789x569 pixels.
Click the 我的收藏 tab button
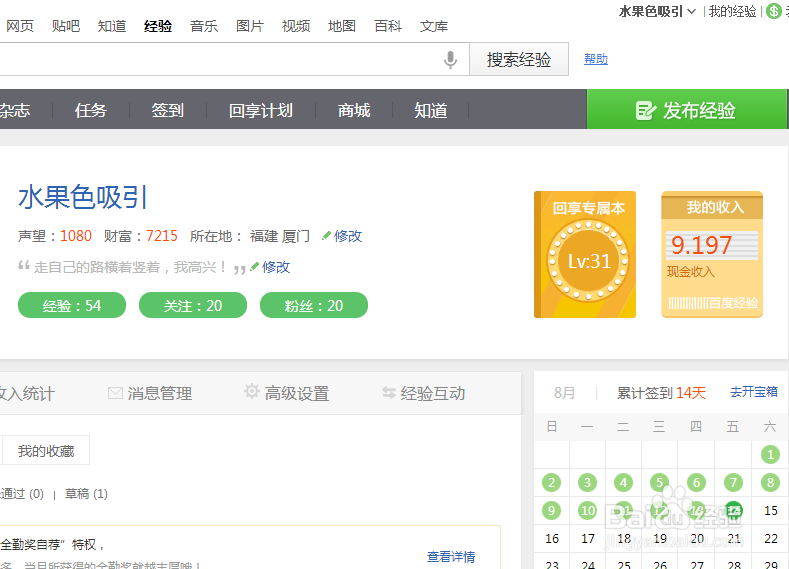coord(46,451)
